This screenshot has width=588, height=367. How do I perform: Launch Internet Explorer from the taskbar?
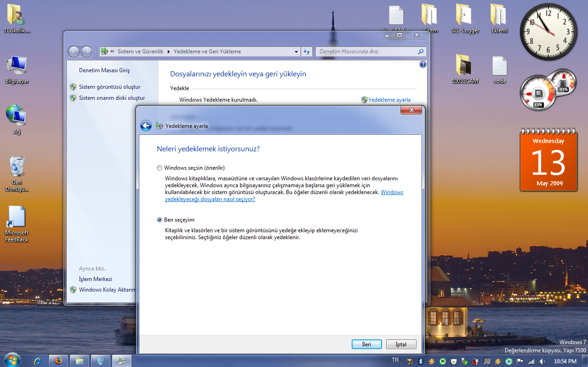[x=37, y=361]
